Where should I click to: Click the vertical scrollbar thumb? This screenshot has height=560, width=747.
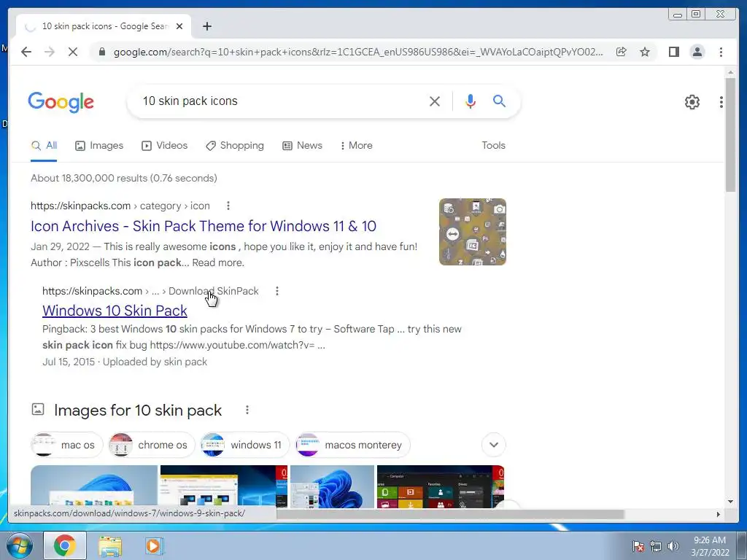coord(730,135)
